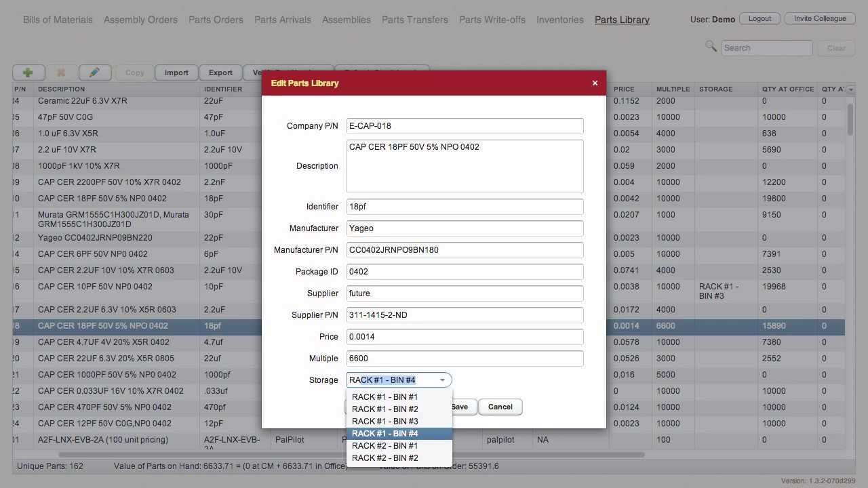The width and height of the screenshot is (868, 488).
Task: Open the Storage dropdown arrow
Action: click(x=442, y=380)
